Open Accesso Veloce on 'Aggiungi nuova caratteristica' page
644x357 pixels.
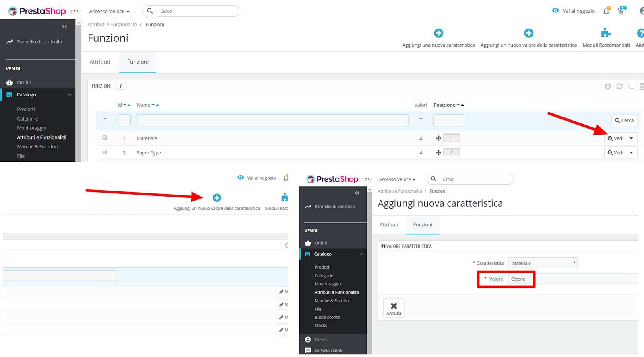tap(397, 179)
